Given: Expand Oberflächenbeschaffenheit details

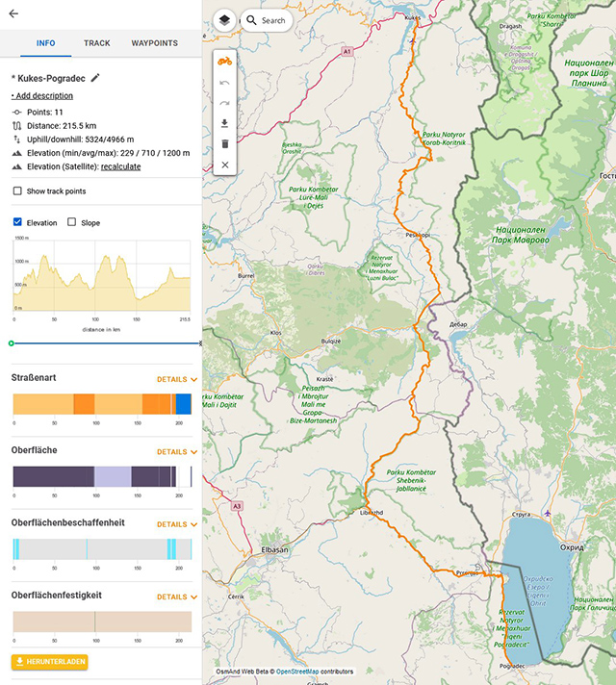Looking at the screenshot, I should (177, 524).
